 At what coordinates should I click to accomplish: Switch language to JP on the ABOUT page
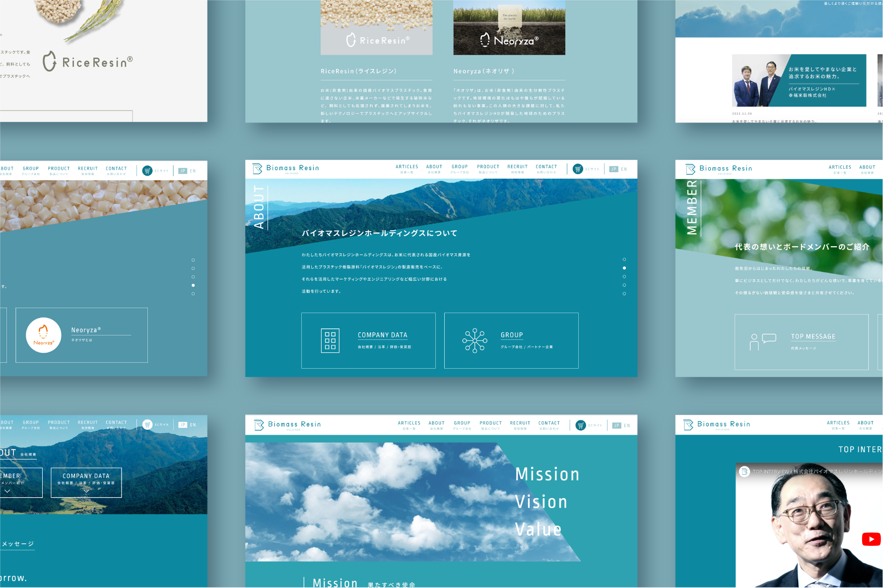[614, 169]
